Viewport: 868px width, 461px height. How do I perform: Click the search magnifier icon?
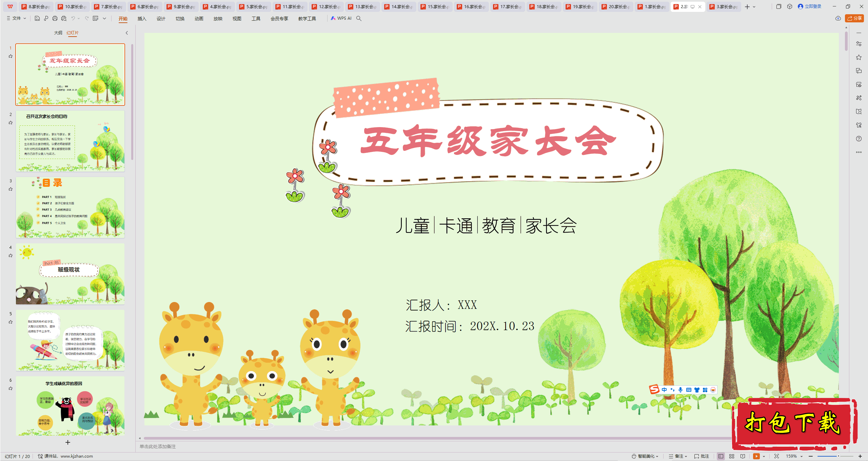[x=359, y=18]
